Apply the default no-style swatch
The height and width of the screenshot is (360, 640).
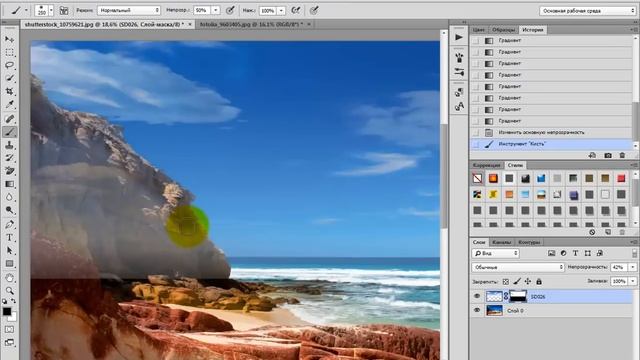point(477,178)
